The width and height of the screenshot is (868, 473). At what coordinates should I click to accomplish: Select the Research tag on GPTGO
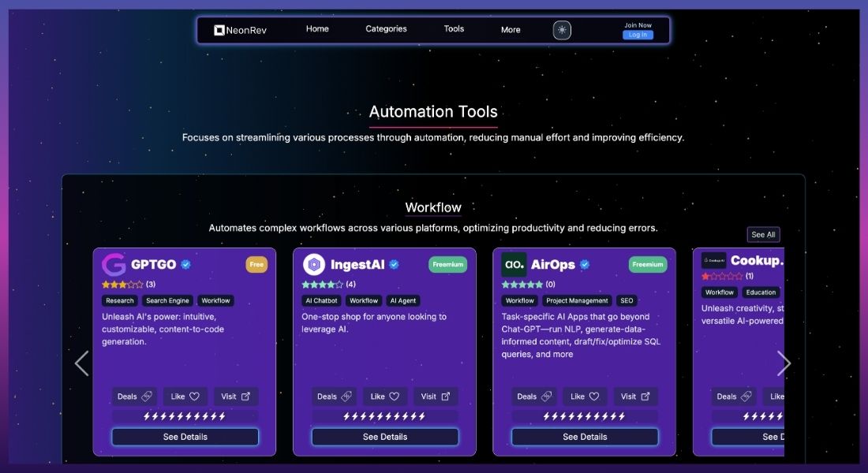120,300
